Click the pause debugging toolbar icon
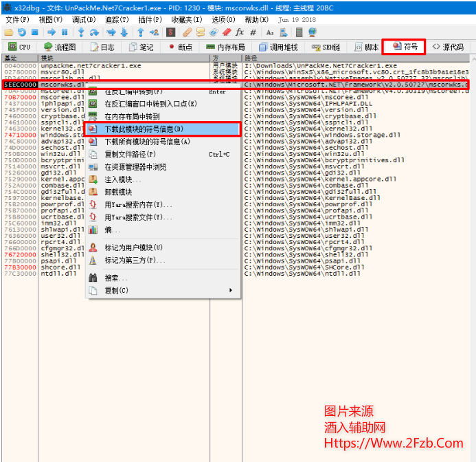The image size is (476, 462). click(65, 32)
